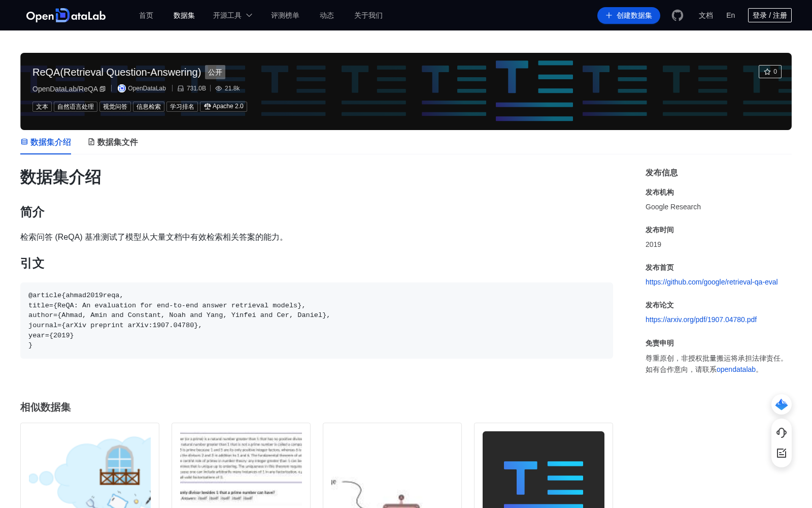Viewport: 812px width, 508px height.
Task: Star the ReQA dataset
Action: [770, 72]
